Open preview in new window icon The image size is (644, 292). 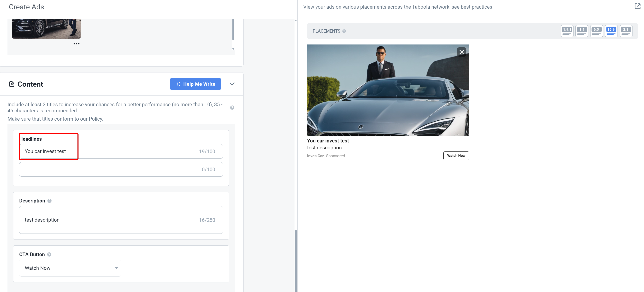(x=637, y=7)
